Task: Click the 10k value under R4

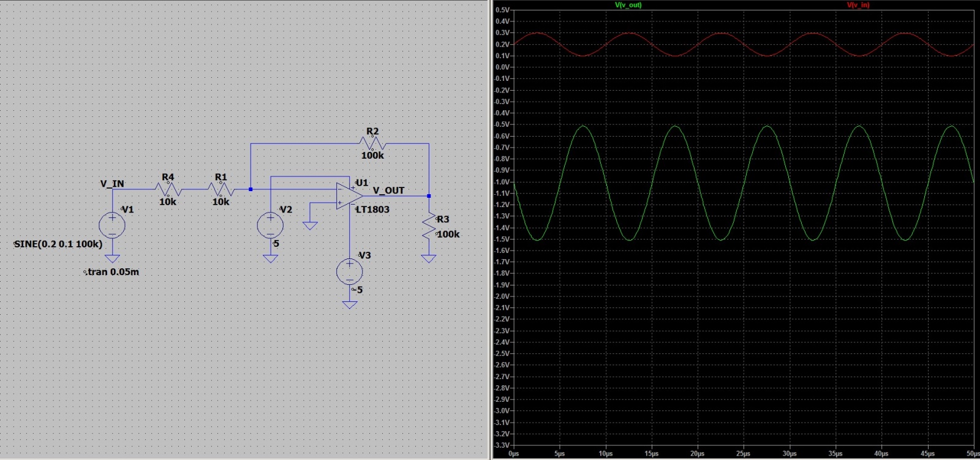Action: 168,202
